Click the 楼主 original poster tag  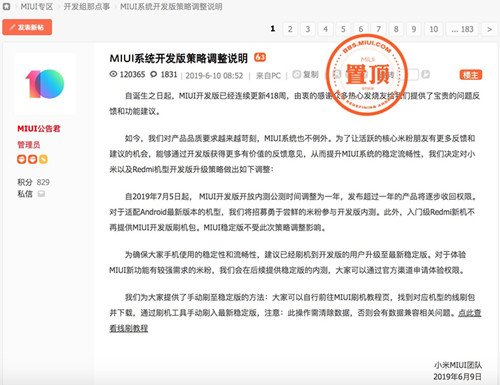[x=471, y=75]
